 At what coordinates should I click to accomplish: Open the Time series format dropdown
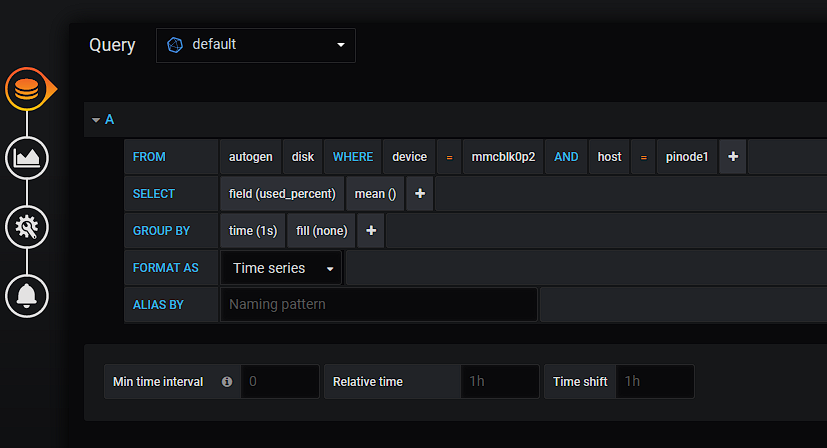tap(282, 268)
